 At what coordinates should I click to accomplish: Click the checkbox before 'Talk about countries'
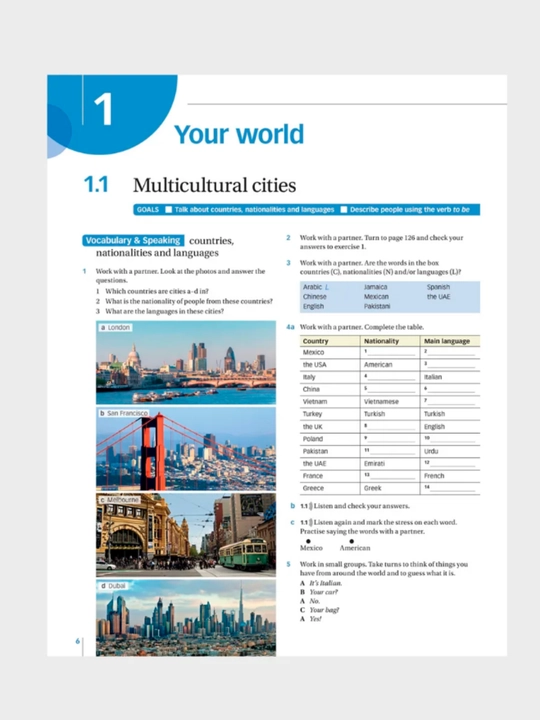tap(169, 210)
